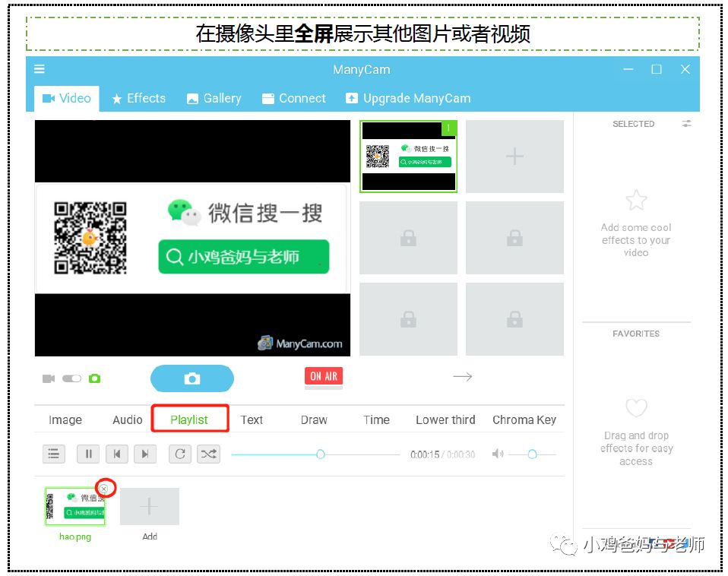Remove hao.png using the red X toggle
728x576 pixels.
click(x=106, y=488)
